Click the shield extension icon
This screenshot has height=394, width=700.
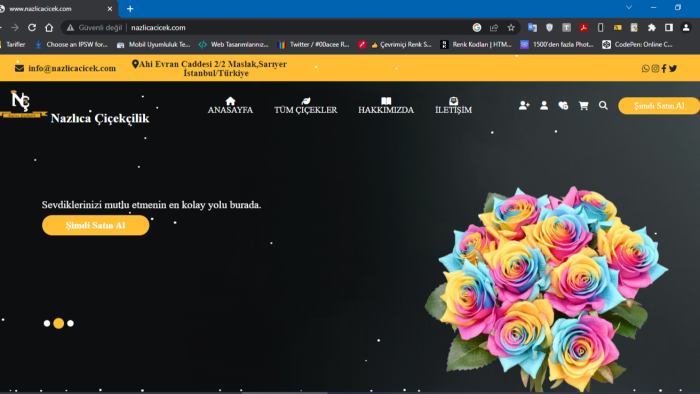[x=549, y=28]
